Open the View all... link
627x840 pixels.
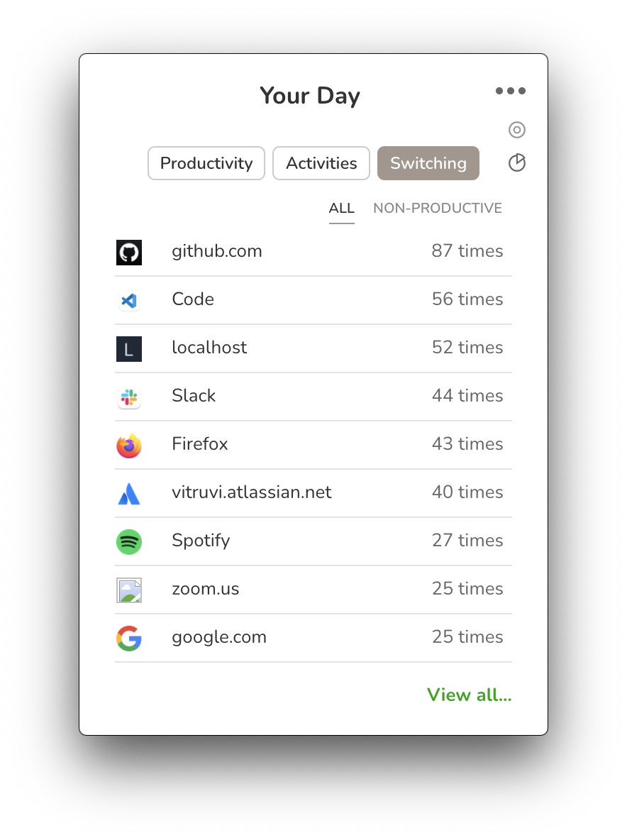(469, 695)
